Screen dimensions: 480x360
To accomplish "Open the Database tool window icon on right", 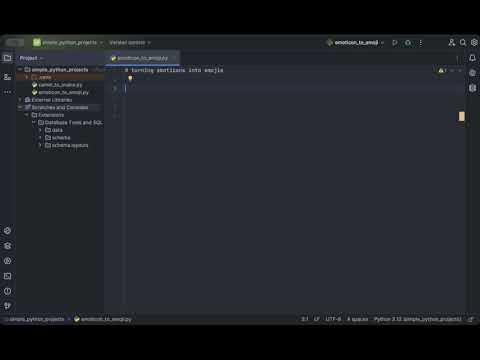I will [x=472, y=88].
